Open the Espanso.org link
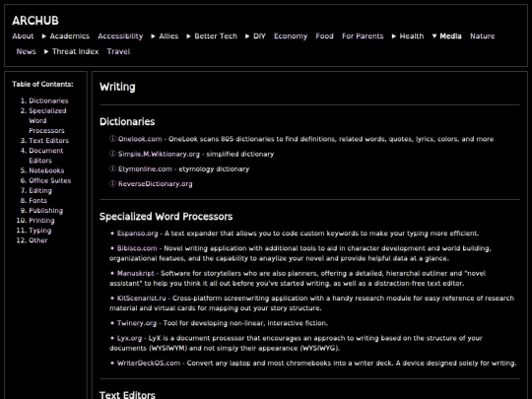 (137, 233)
